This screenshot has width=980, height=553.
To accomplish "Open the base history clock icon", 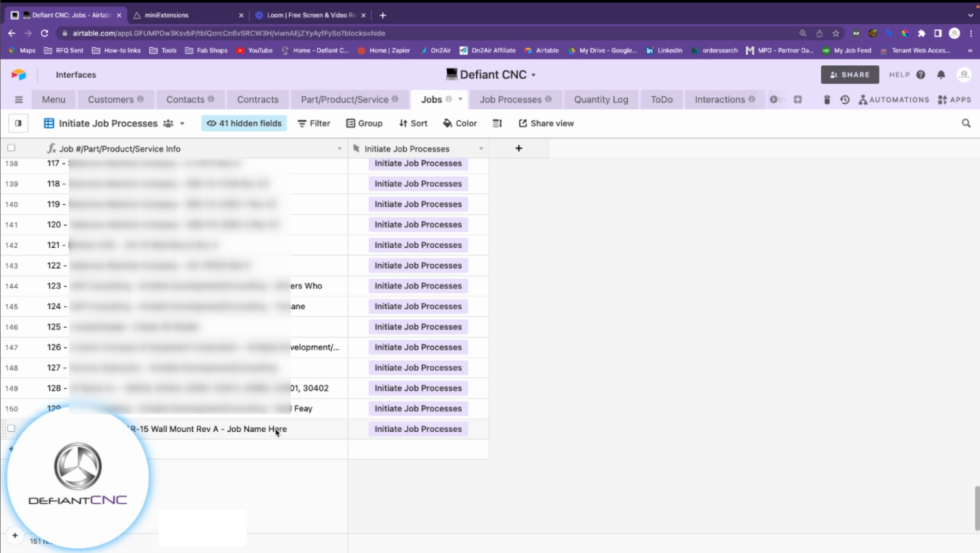I will (845, 100).
